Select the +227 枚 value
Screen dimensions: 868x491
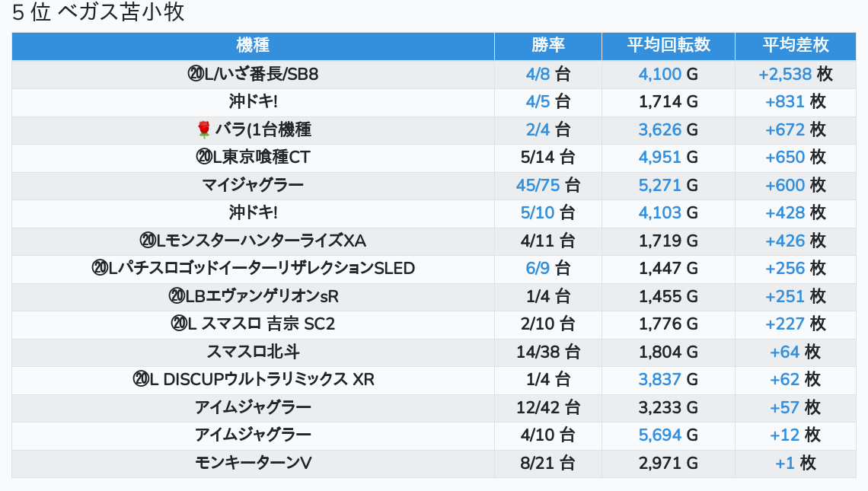(x=796, y=324)
